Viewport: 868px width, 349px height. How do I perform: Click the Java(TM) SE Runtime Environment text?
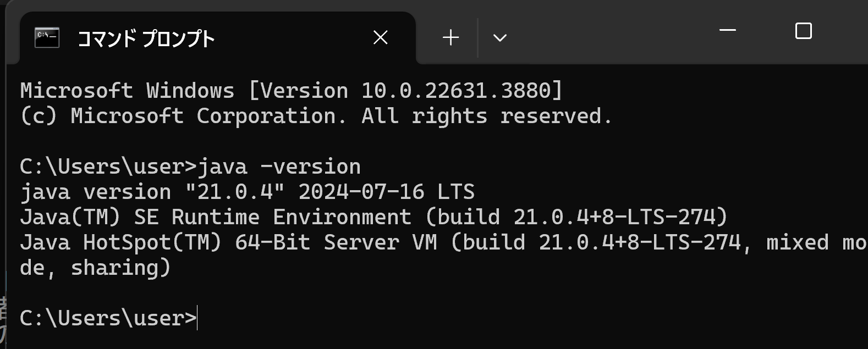pyautogui.click(x=216, y=217)
